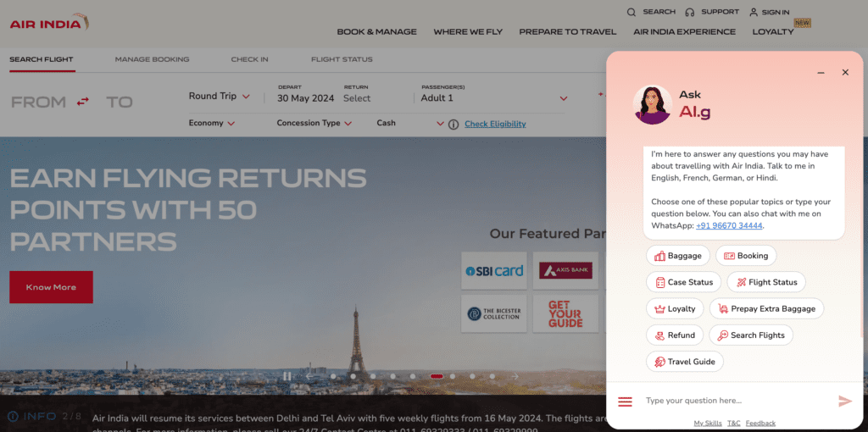Open the Economy class dropdown
Viewport: 868px width, 432px height.
click(211, 124)
